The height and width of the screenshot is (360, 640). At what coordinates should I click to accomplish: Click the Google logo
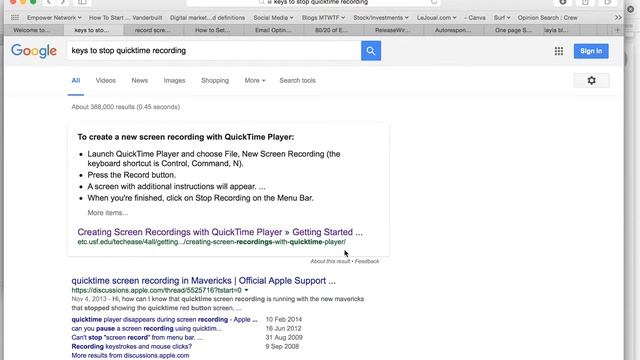point(34,51)
